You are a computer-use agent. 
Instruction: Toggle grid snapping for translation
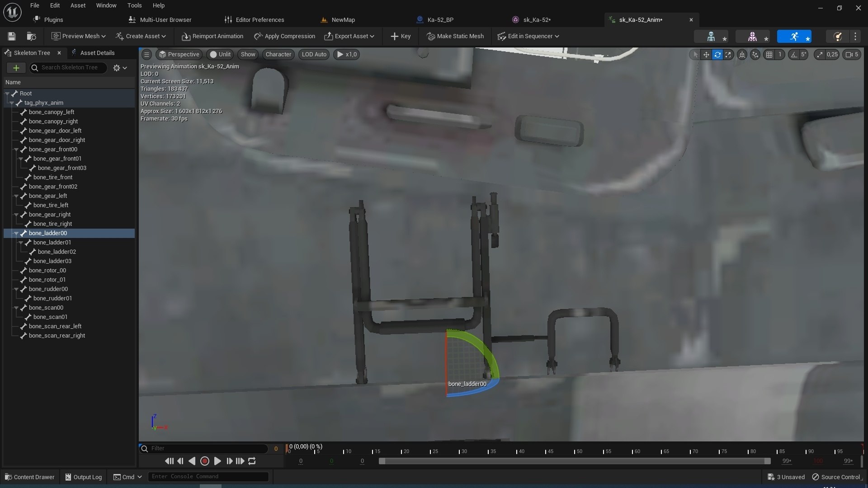pyautogui.click(x=769, y=55)
